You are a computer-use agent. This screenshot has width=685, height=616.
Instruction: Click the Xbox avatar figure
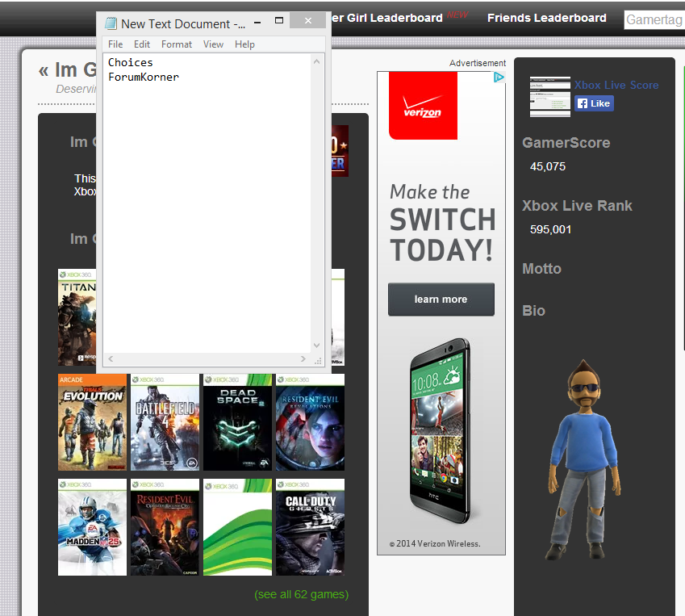(583, 459)
